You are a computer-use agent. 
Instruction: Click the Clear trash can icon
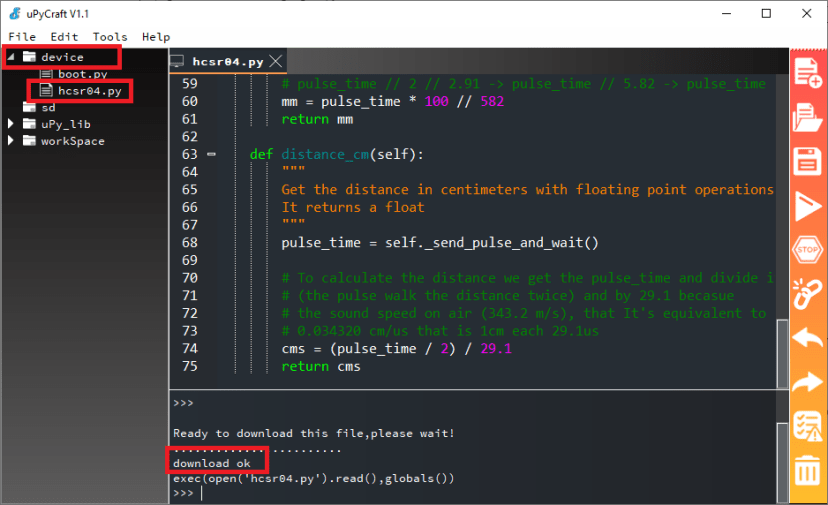(x=807, y=470)
